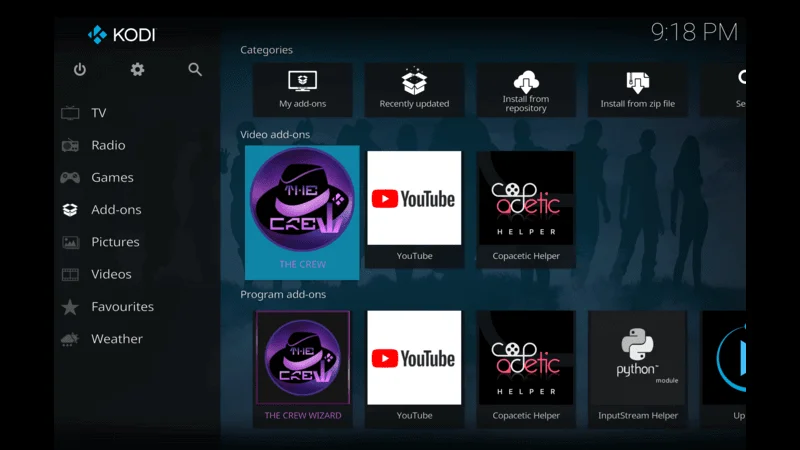This screenshot has height=450, width=800.
Task: Open the My add-ons category
Action: [303, 90]
